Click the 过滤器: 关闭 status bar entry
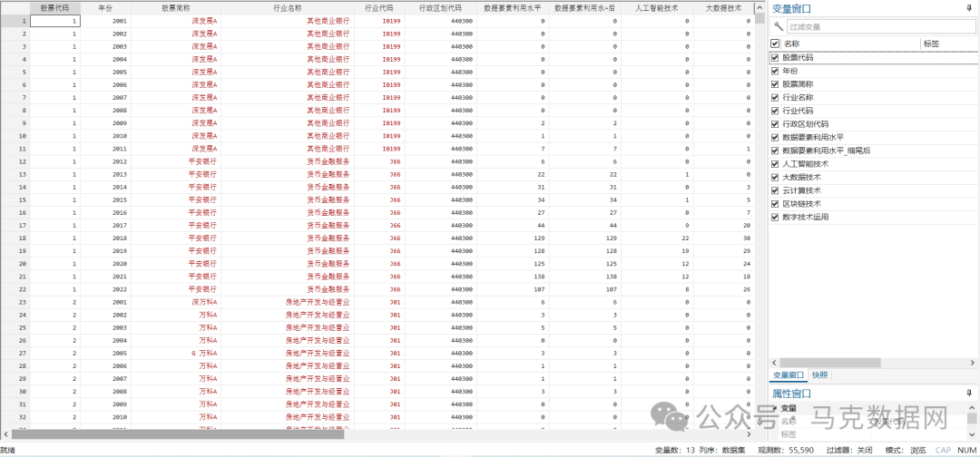 coord(849,450)
